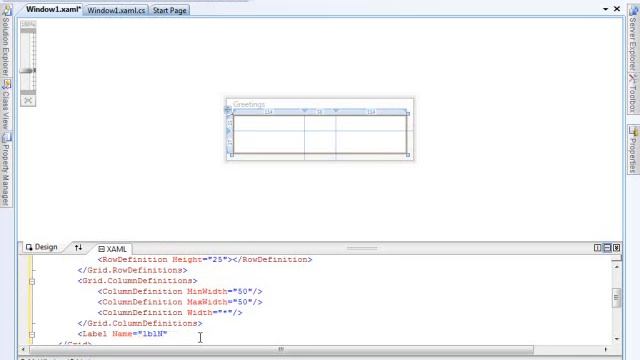Collapse the Grid.ColumnDefinitions code region

(x=32, y=281)
